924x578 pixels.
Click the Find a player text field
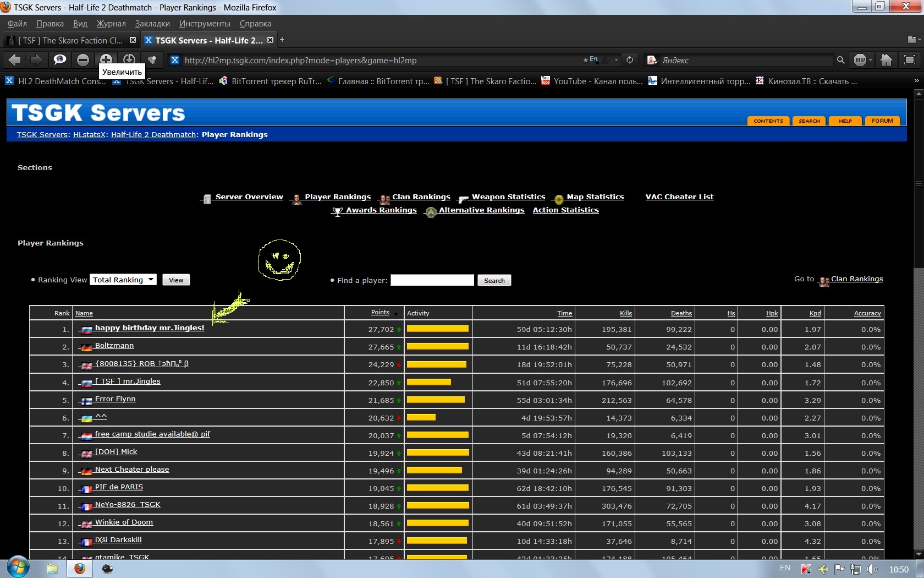432,280
